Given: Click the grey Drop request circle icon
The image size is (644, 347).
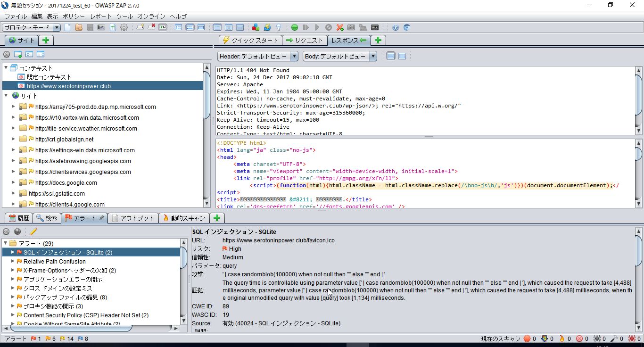Looking at the screenshot, I should (x=329, y=27).
